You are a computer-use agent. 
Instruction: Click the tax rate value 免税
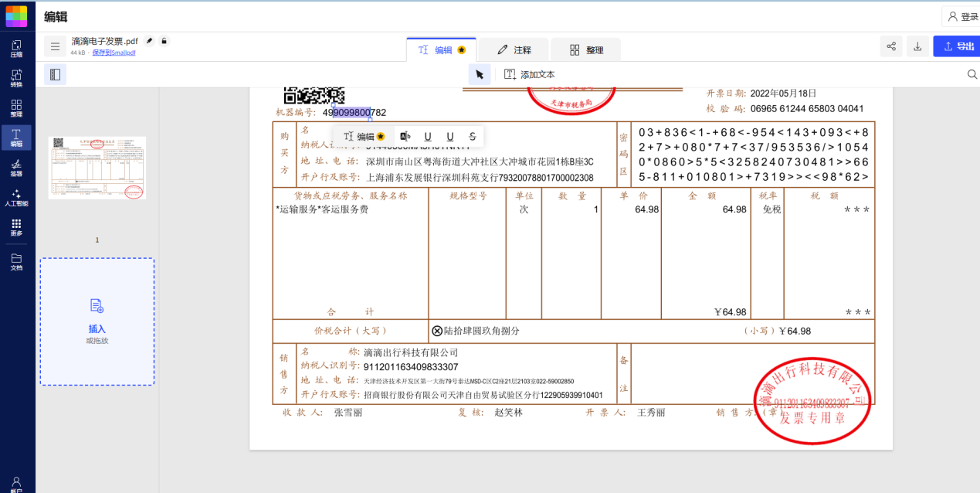[x=772, y=209]
